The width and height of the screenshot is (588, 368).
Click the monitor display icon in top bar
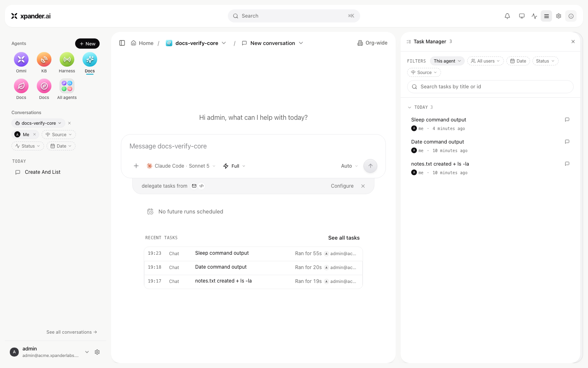[x=522, y=16]
